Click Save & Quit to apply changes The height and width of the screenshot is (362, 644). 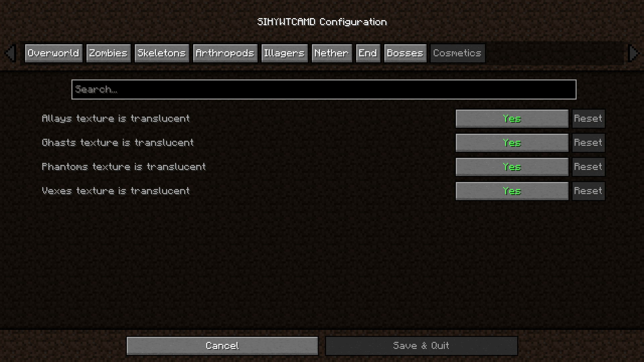pyautogui.click(x=421, y=345)
